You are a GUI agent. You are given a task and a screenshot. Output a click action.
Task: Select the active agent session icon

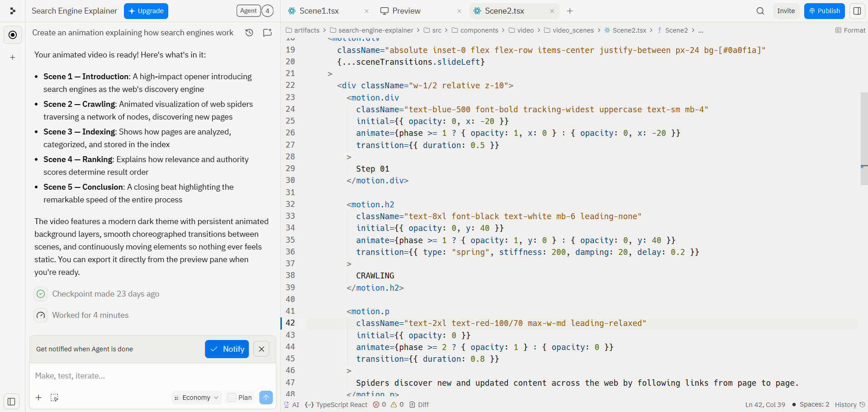click(x=13, y=35)
